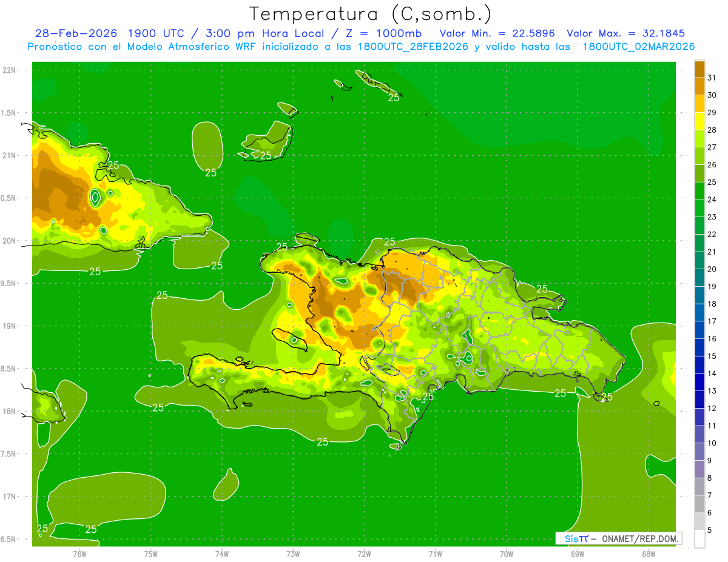Click the green 23 legend color band
The image size is (728, 562).
pyautogui.click(x=699, y=209)
